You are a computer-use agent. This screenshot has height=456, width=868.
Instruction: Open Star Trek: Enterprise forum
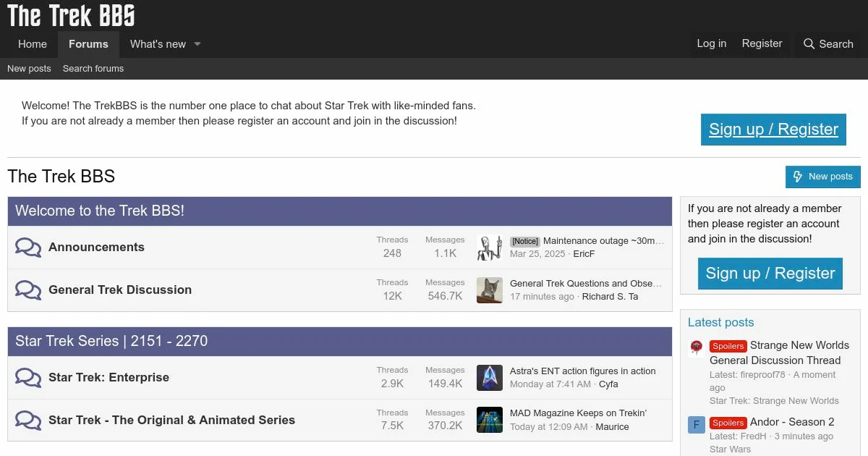pyautogui.click(x=109, y=378)
